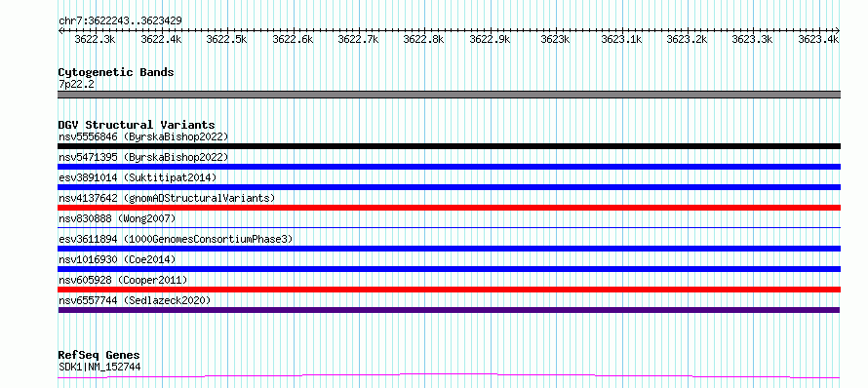
Task: Click the 3622.6k ruler tick label
Action: tap(293, 39)
